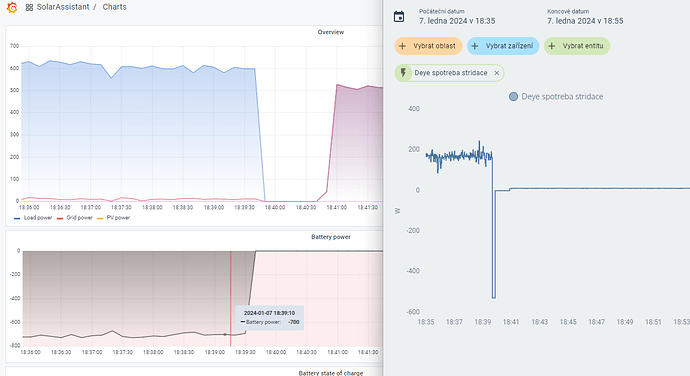
Task: Toggle the Load power legend item
Action: click(x=33, y=218)
